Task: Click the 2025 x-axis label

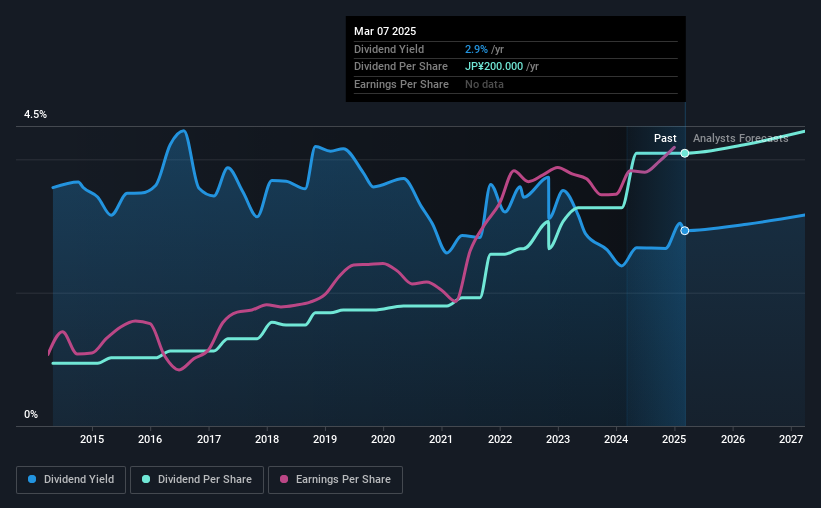Action: [x=674, y=439]
